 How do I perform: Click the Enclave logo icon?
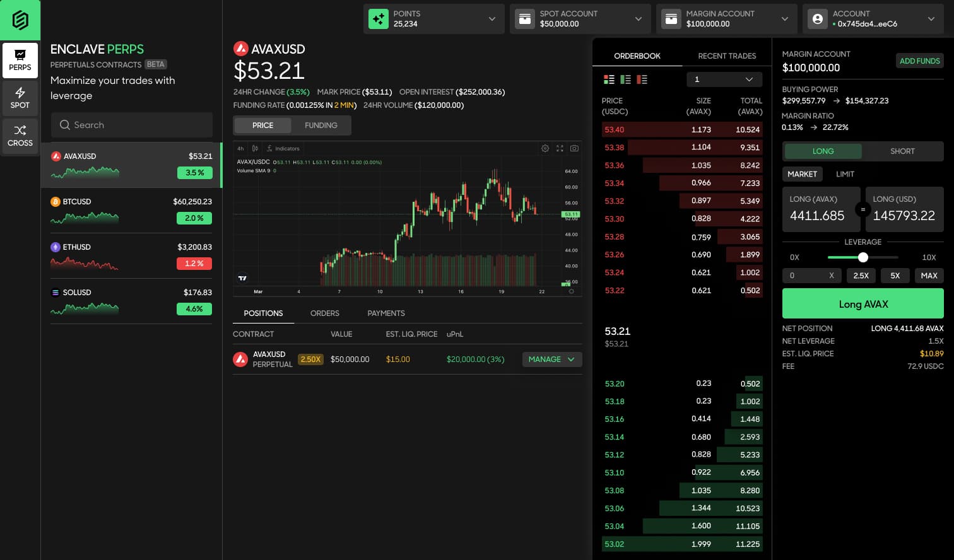(20, 20)
